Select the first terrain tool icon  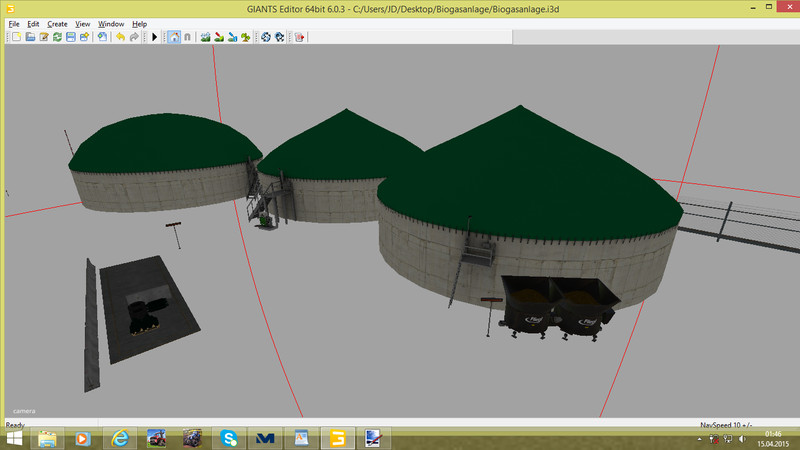[206, 37]
